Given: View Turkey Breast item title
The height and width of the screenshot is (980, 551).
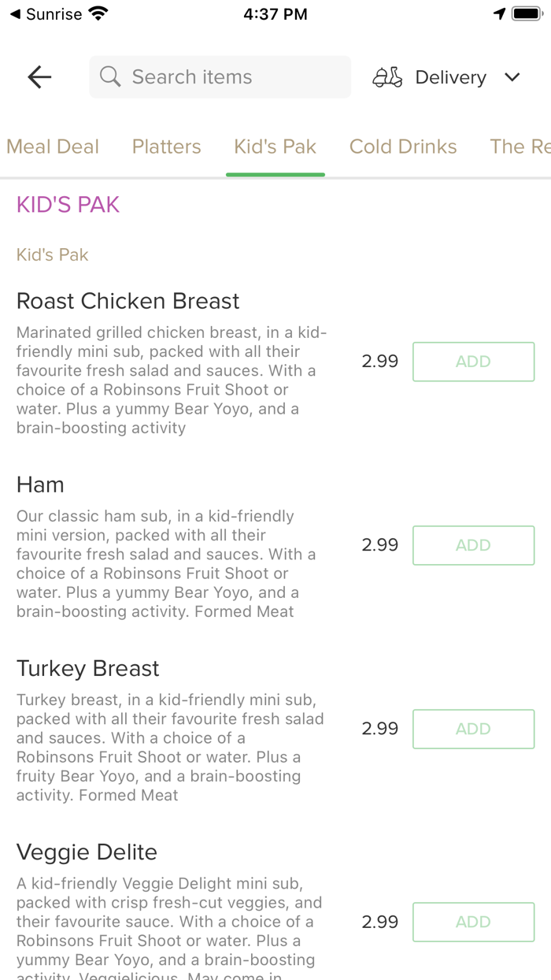Looking at the screenshot, I should point(88,668).
